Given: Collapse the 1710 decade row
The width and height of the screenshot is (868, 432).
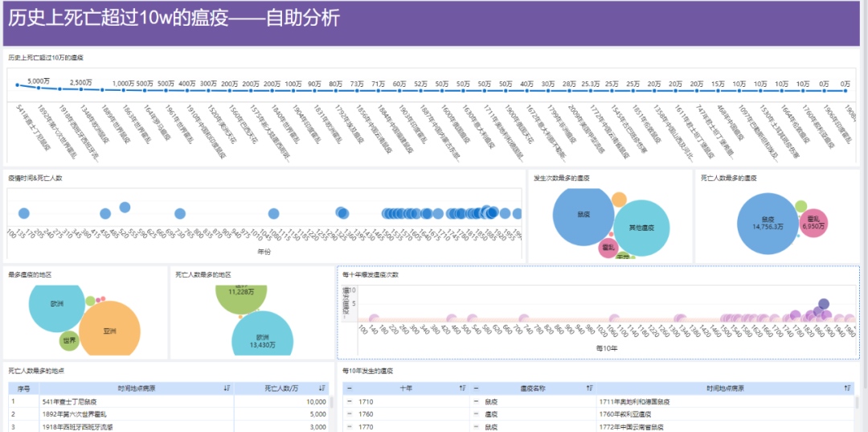Looking at the screenshot, I should (x=350, y=401).
